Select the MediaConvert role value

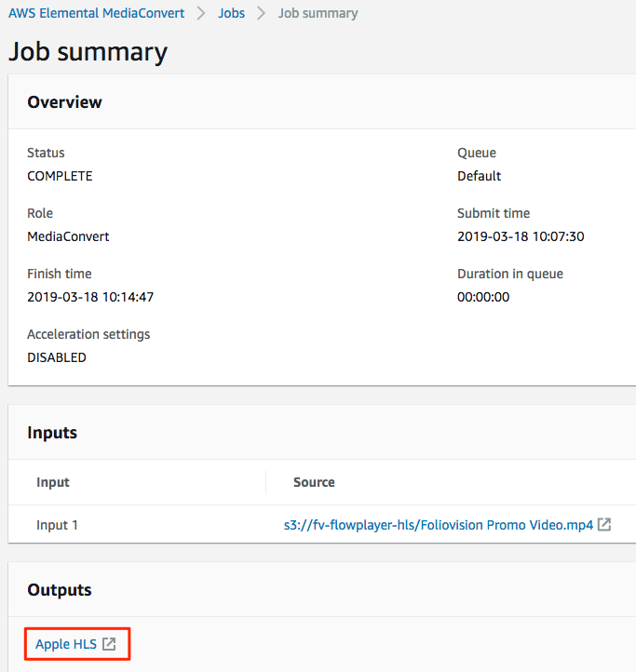[x=68, y=236]
